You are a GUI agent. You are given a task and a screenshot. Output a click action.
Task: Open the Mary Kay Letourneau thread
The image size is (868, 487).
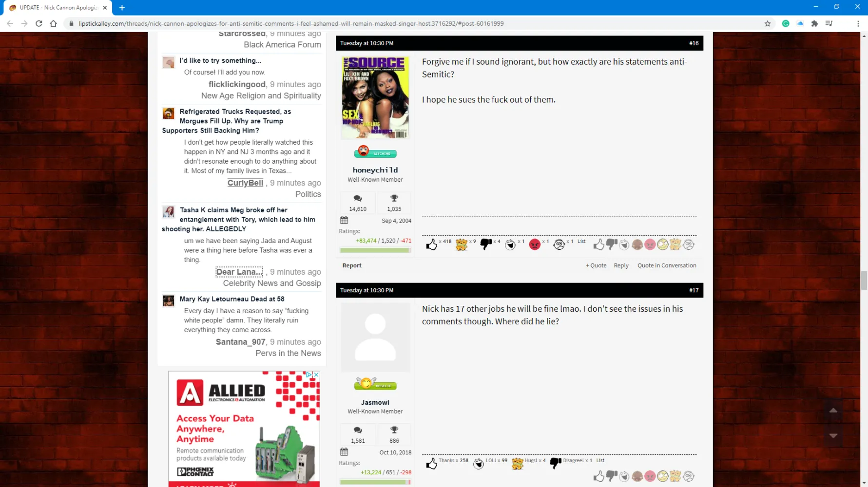point(231,299)
